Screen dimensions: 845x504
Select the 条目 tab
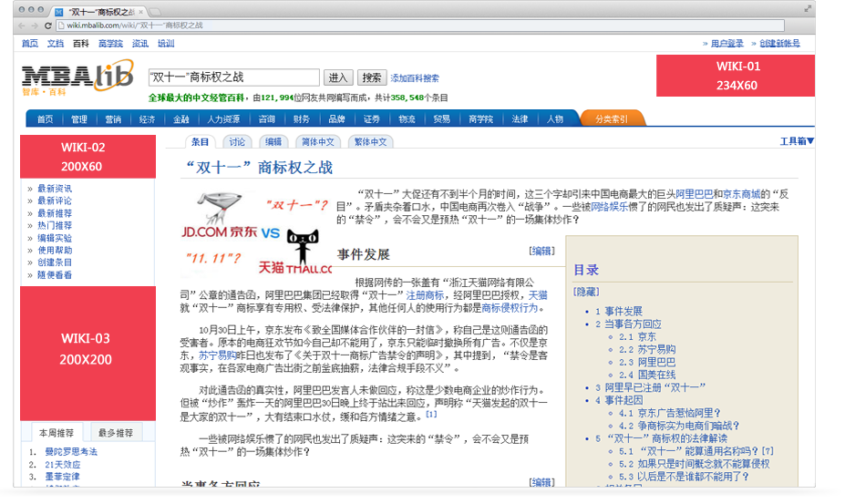[200, 142]
